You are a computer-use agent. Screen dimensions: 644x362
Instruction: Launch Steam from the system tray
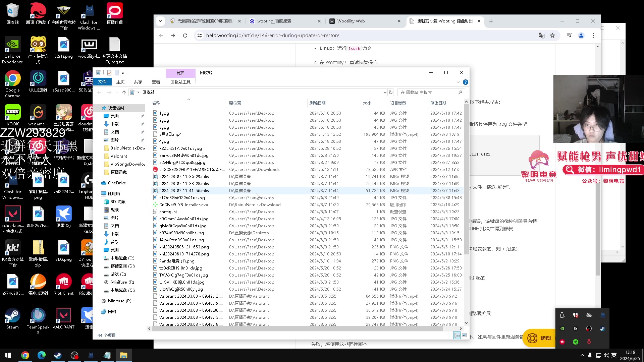coord(602,328)
